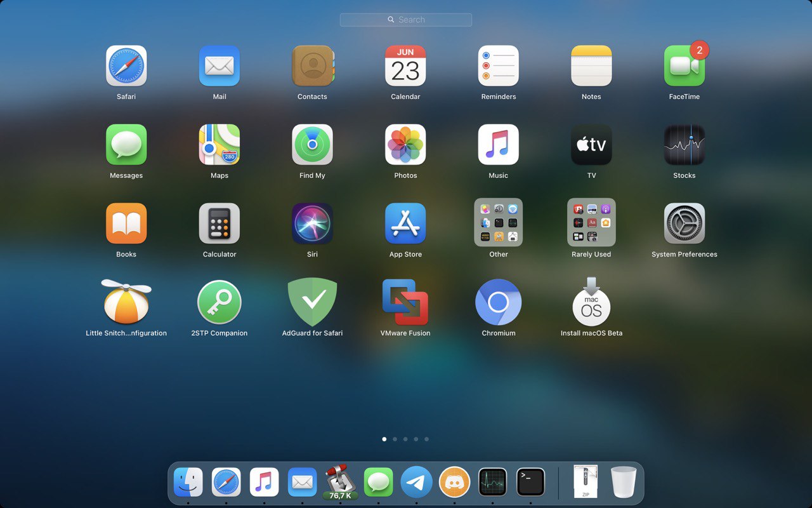Expand the Rarely Used folder
Viewport: 812px width, 508px height.
591,222
